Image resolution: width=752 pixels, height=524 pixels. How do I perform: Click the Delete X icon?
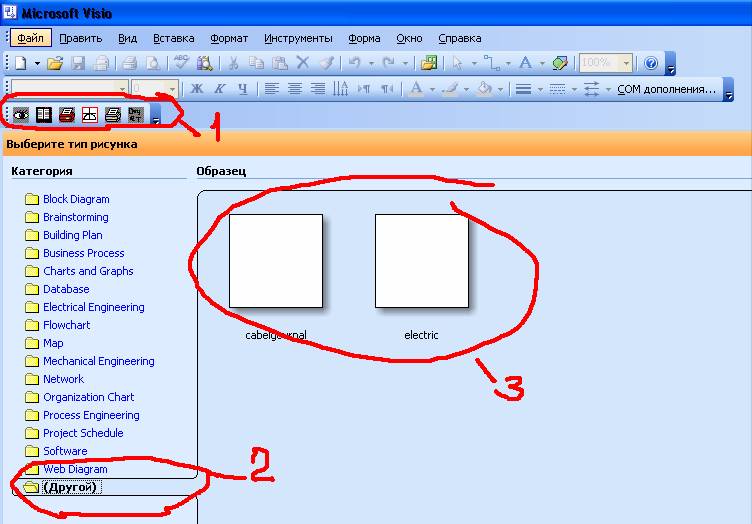303,63
